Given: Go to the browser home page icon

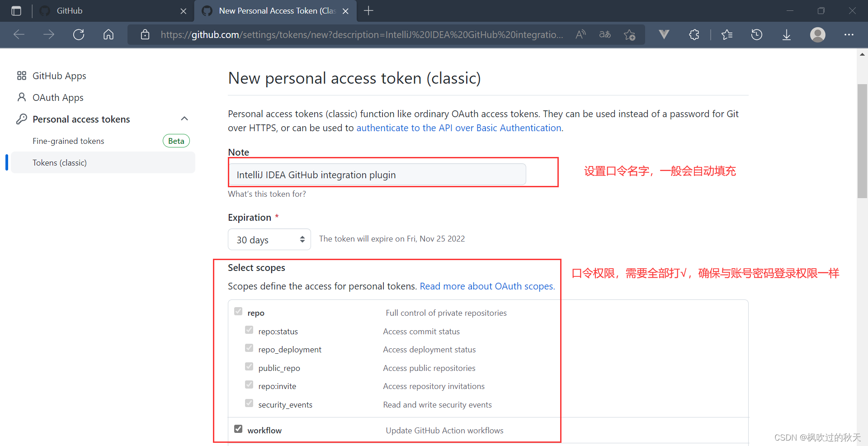Looking at the screenshot, I should [x=108, y=35].
